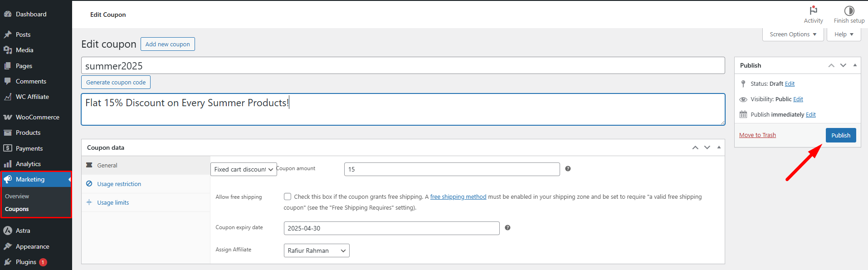The width and height of the screenshot is (868, 270).
Task: Click the Publish button
Action: (841, 135)
